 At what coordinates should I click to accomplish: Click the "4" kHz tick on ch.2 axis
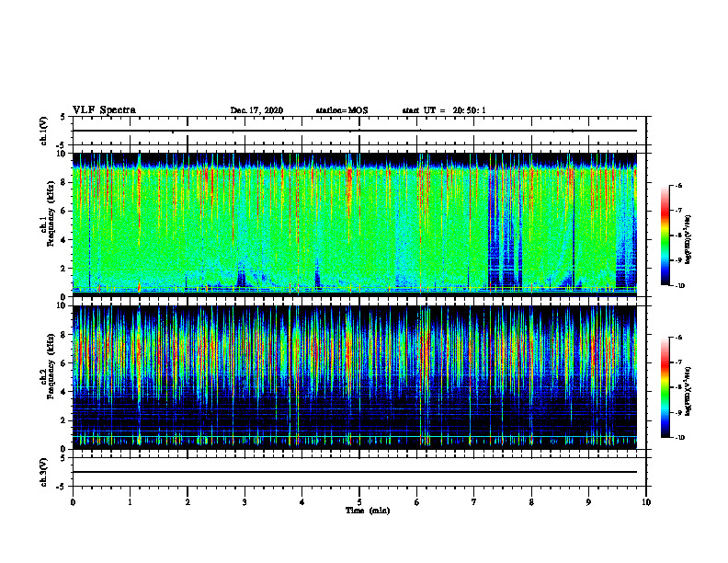(64, 392)
